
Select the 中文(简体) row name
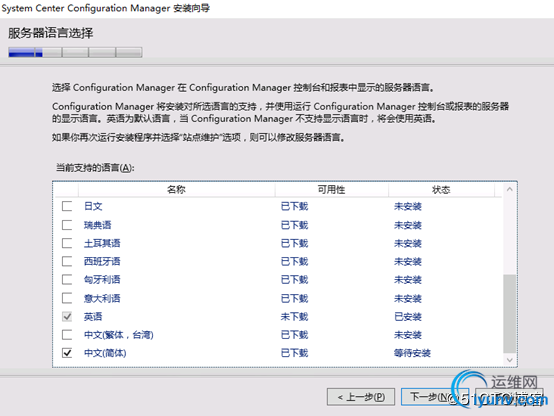click(x=105, y=353)
